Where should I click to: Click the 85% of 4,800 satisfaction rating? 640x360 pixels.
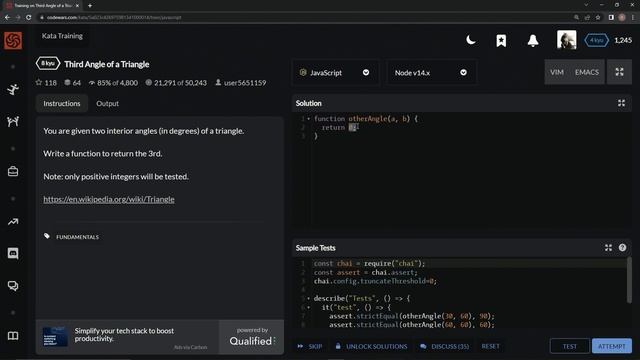113,83
